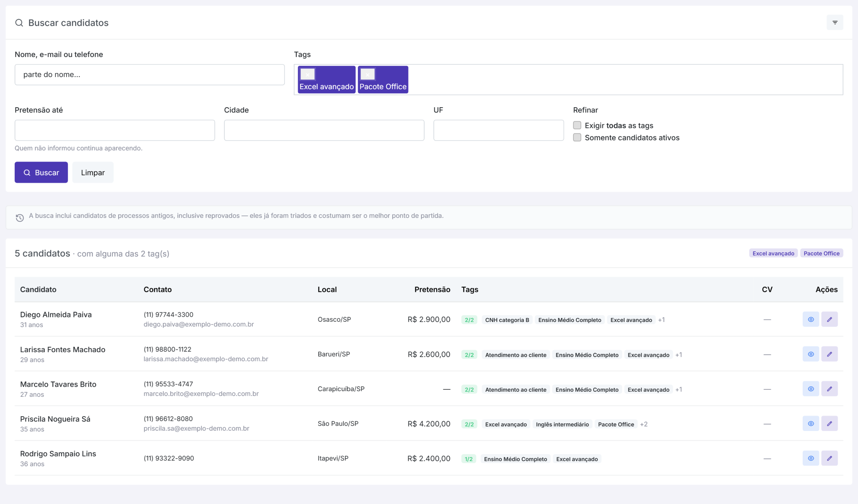Click the Excel avançado badge in results header
This screenshot has width=858, height=504.
(x=773, y=253)
